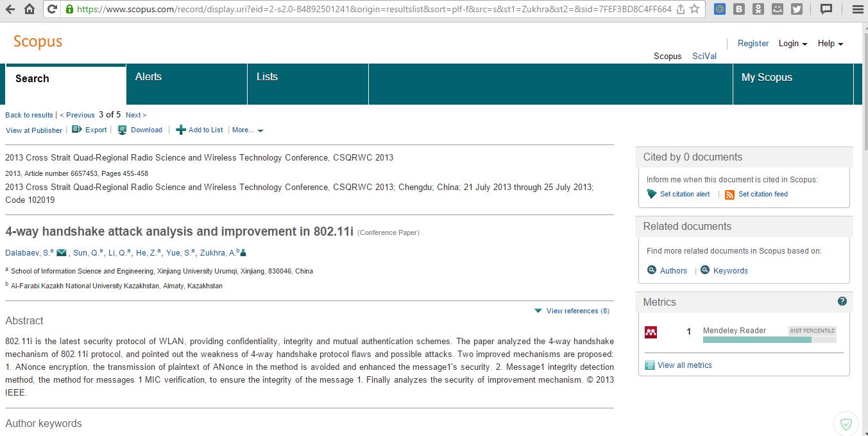Open the Metrics help question mark
868x436 pixels.
tap(842, 301)
